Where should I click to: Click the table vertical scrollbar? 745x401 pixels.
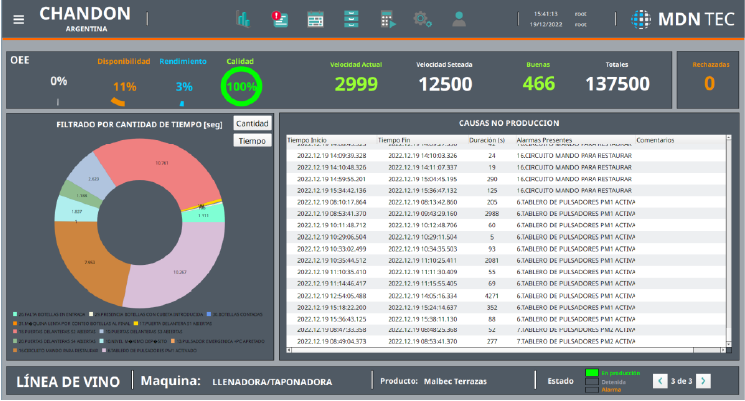(x=729, y=242)
